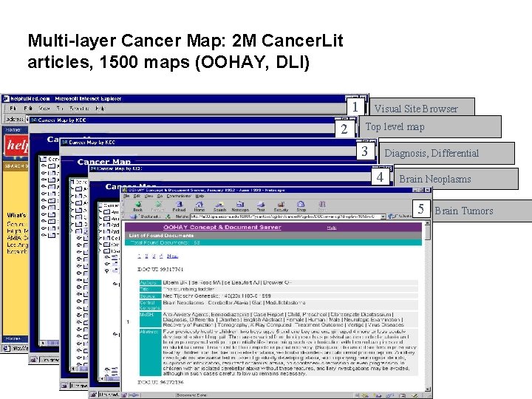Open Edit menu in Netscape window

point(137,196)
